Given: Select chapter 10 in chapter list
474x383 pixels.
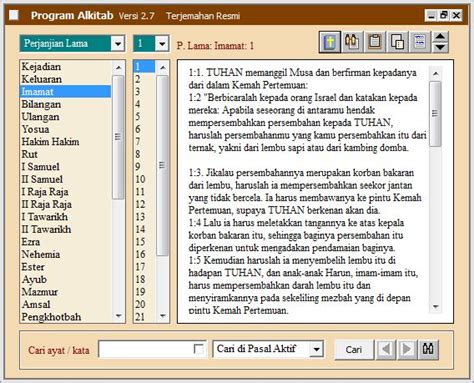Looking at the screenshot, I should pos(144,179).
